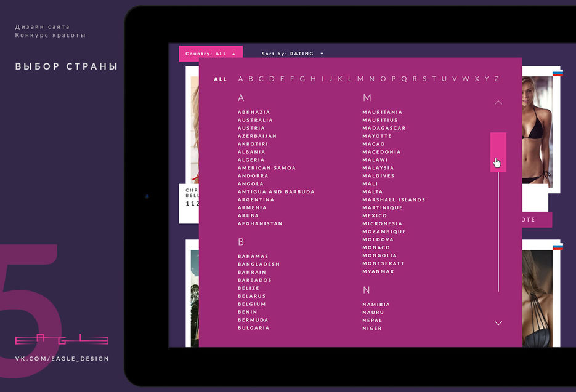
Task: Choose Macao as the country
Action: (x=373, y=144)
